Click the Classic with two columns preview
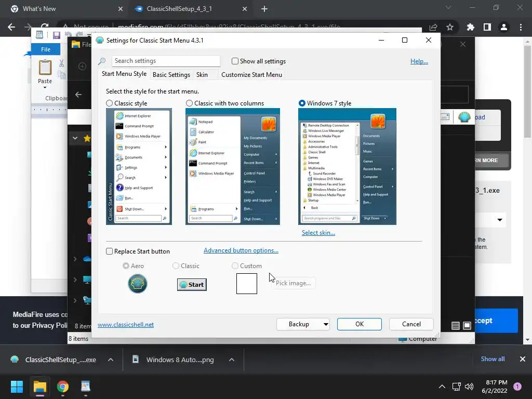Screen dimensions: 532x399 pyautogui.click(x=232, y=166)
